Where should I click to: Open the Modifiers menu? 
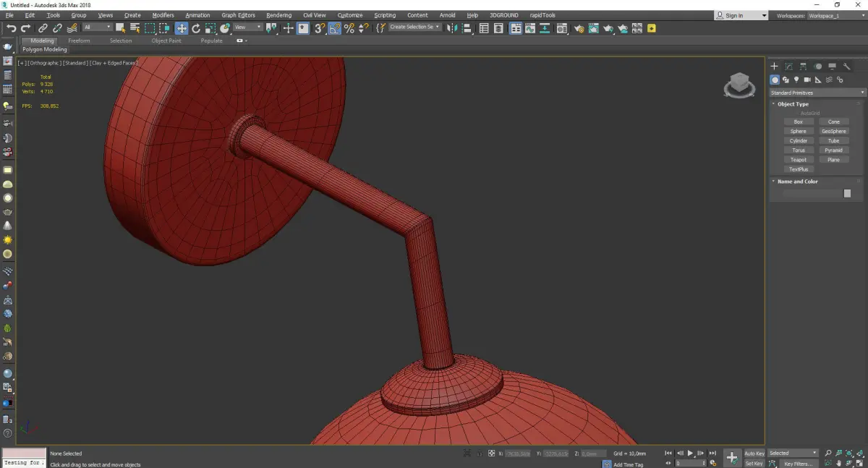(x=163, y=15)
